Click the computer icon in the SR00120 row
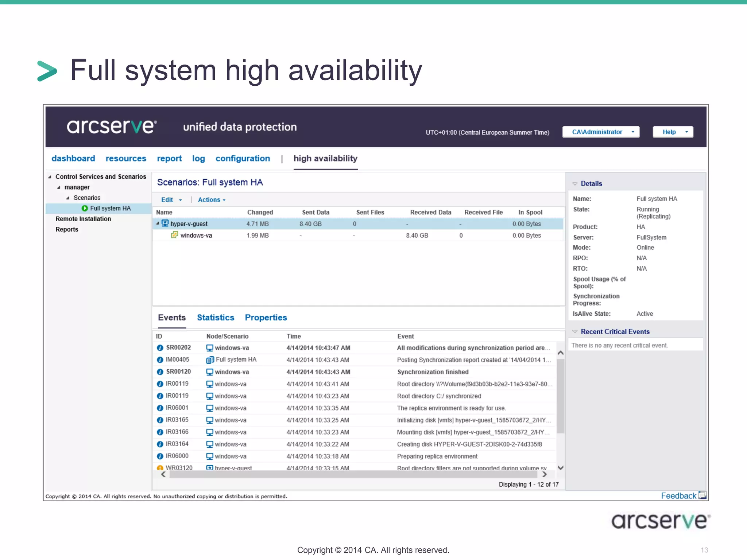The image size is (747, 560). tap(210, 372)
